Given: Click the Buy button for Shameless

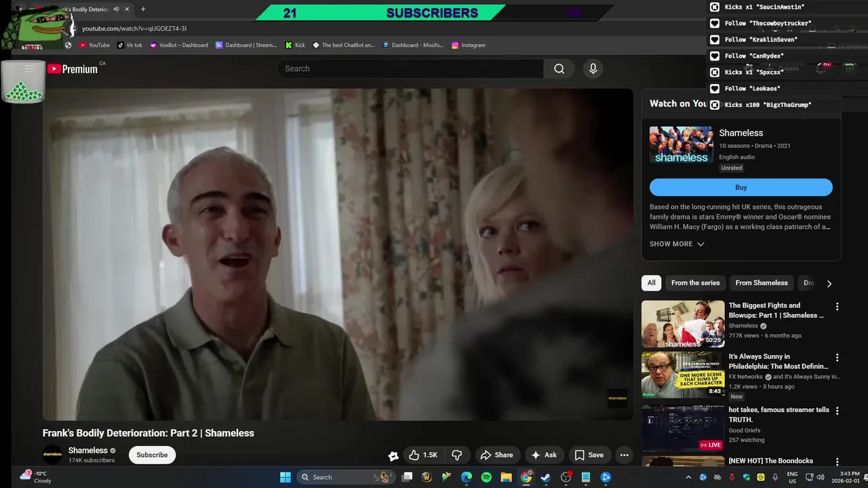Looking at the screenshot, I should (741, 187).
